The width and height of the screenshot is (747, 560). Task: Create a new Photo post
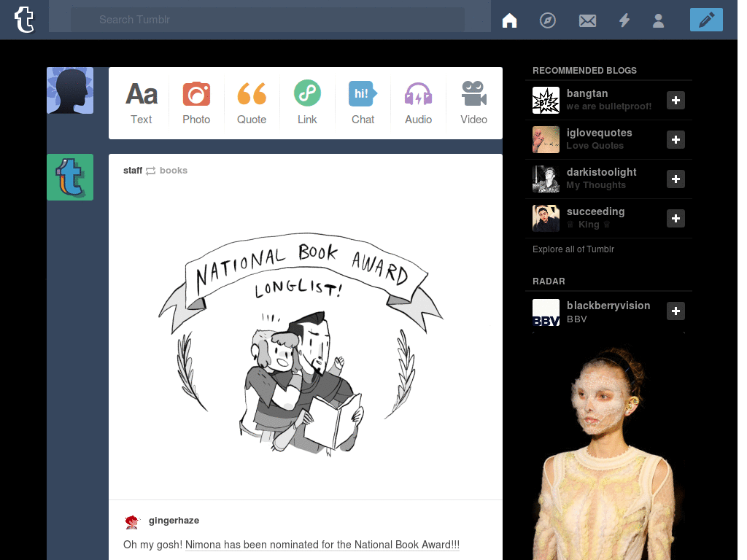[196, 103]
